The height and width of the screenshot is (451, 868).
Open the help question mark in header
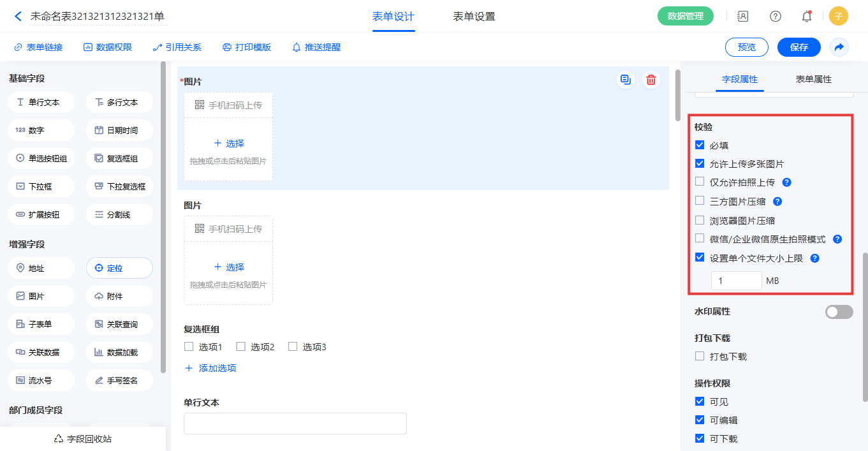point(776,17)
